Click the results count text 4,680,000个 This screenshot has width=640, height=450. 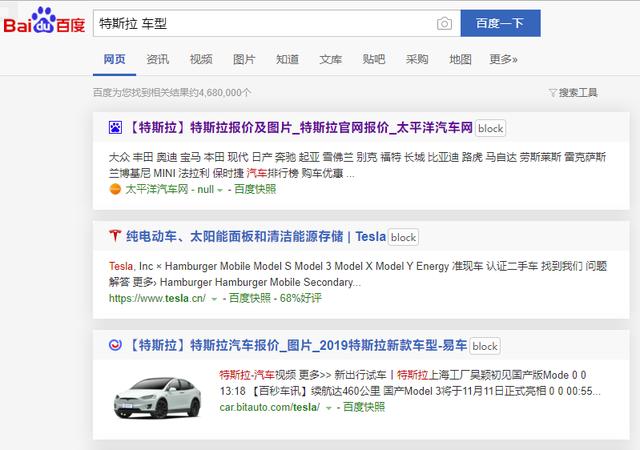(x=224, y=93)
